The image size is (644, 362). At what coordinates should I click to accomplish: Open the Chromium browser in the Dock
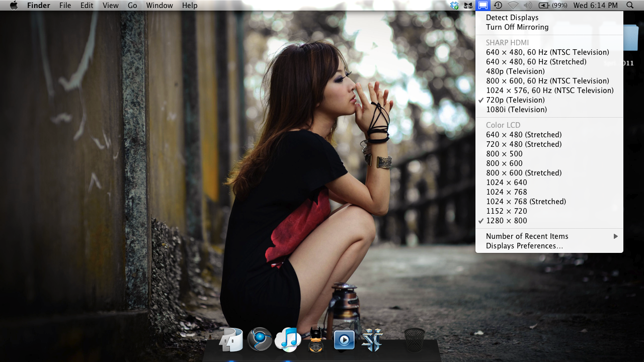pos(260,339)
